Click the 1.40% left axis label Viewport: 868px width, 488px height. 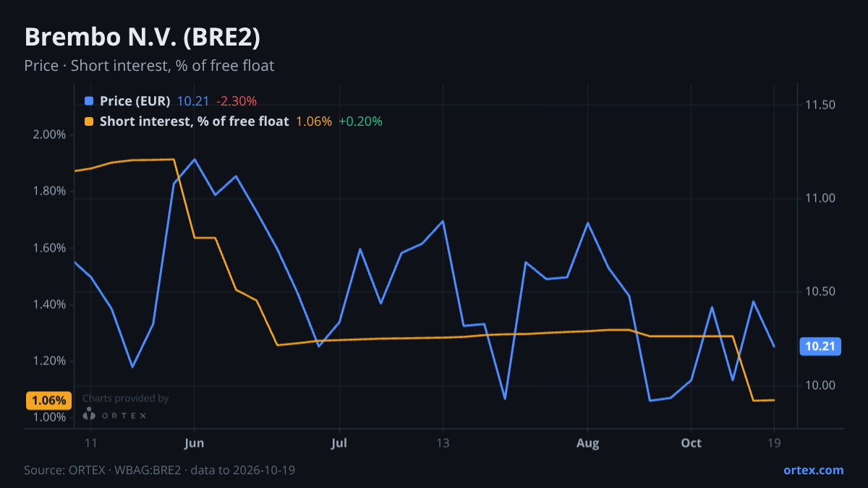[49, 304]
